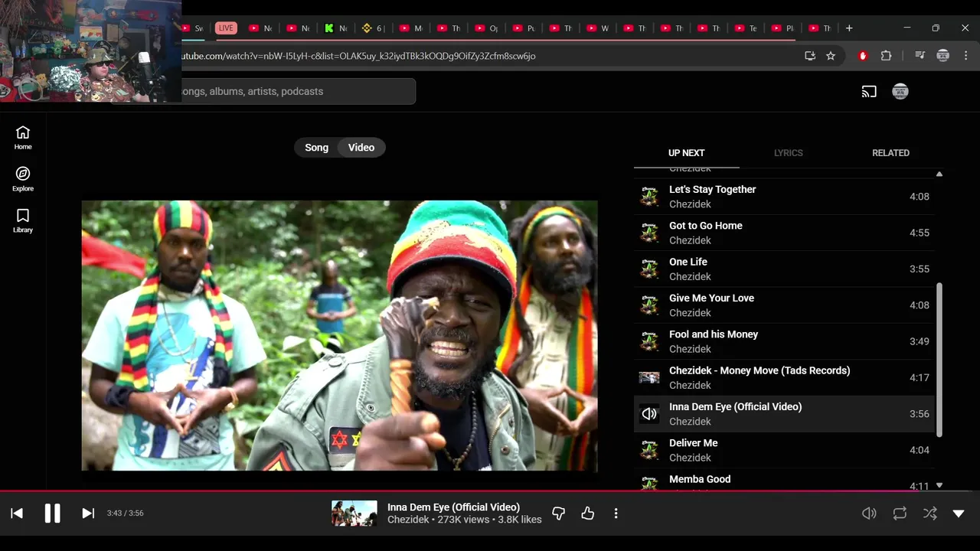Click the One Life album thumbnail
Viewport: 980px width, 551px height.
tap(649, 269)
